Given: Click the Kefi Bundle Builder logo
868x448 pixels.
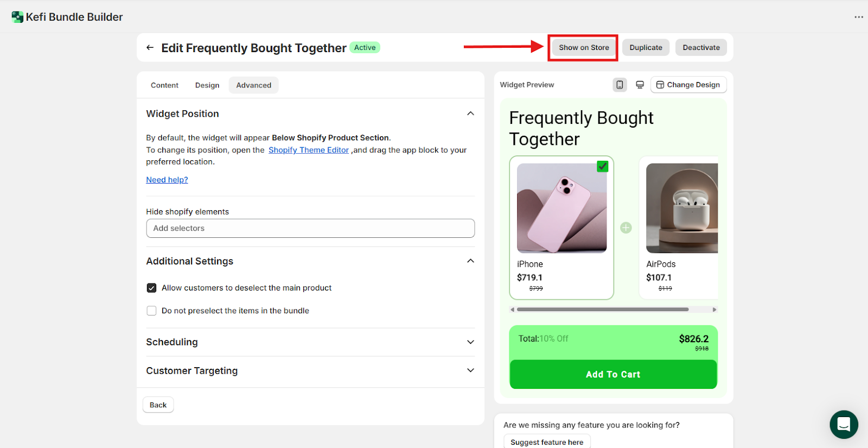Looking at the screenshot, I should point(17,17).
